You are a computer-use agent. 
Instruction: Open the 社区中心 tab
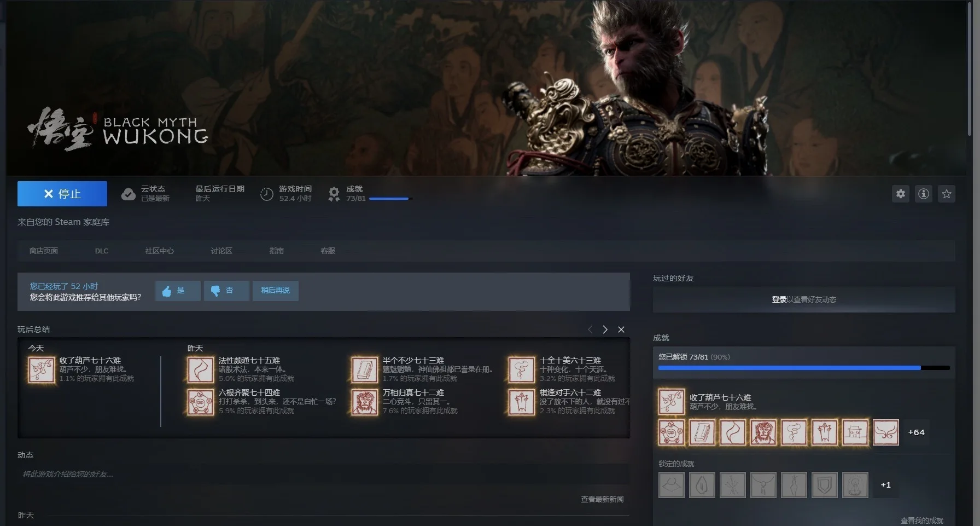tap(160, 251)
